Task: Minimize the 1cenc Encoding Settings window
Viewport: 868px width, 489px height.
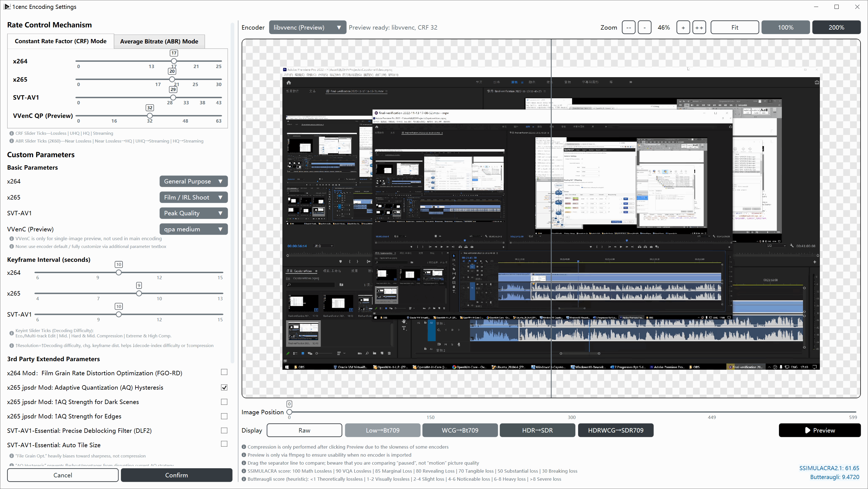Action: [x=816, y=7]
